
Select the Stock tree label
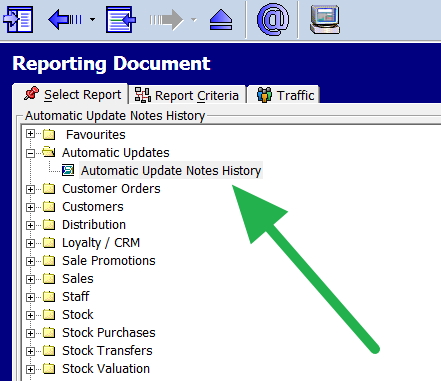pos(78,315)
